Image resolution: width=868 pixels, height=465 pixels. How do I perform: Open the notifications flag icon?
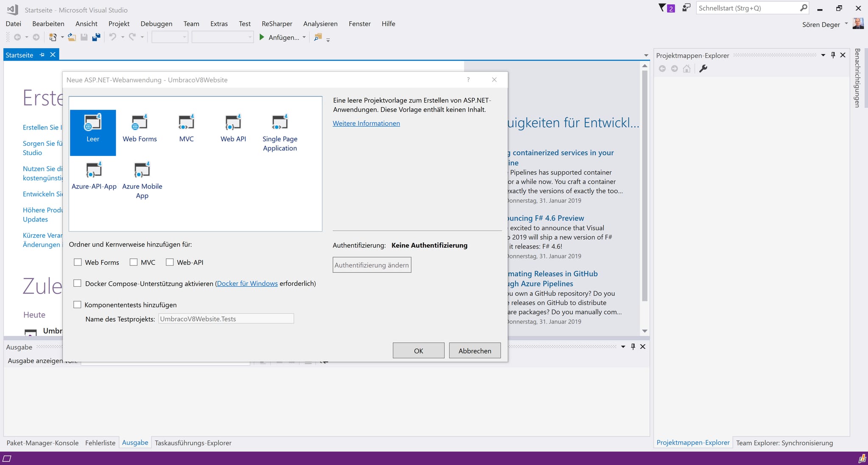(662, 8)
